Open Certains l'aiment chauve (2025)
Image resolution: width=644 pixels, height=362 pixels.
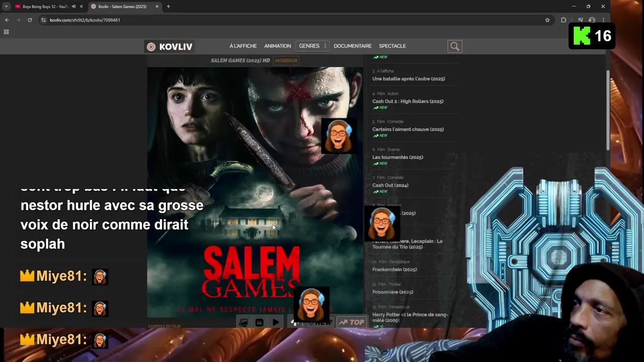click(408, 129)
